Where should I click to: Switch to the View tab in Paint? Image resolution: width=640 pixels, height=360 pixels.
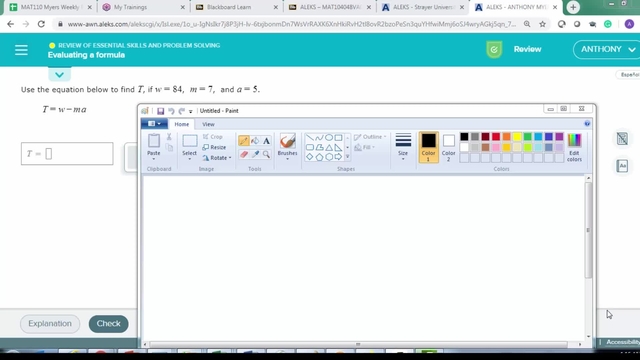(208, 124)
